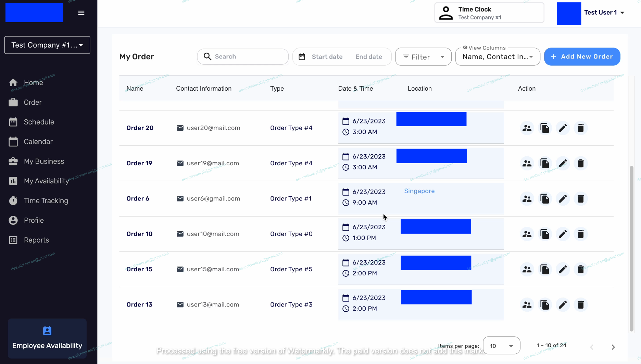Click the edit pencil icon for Order 15

(x=563, y=270)
